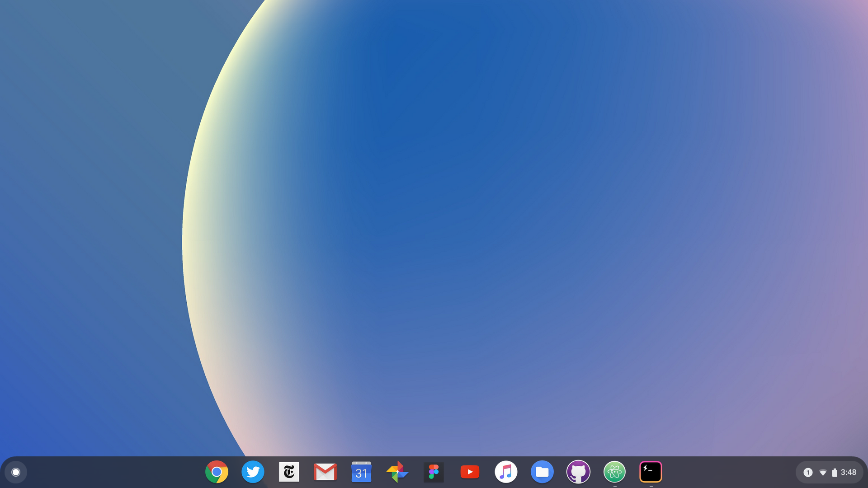Open the notification counter badge
The image size is (868, 488).
tap(808, 472)
